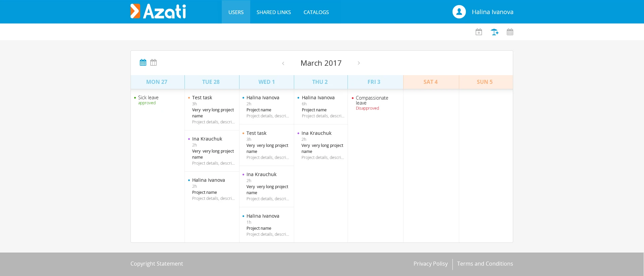Go to previous month arrow
This screenshot has width=644, height=276.
(x=283, y=63)
